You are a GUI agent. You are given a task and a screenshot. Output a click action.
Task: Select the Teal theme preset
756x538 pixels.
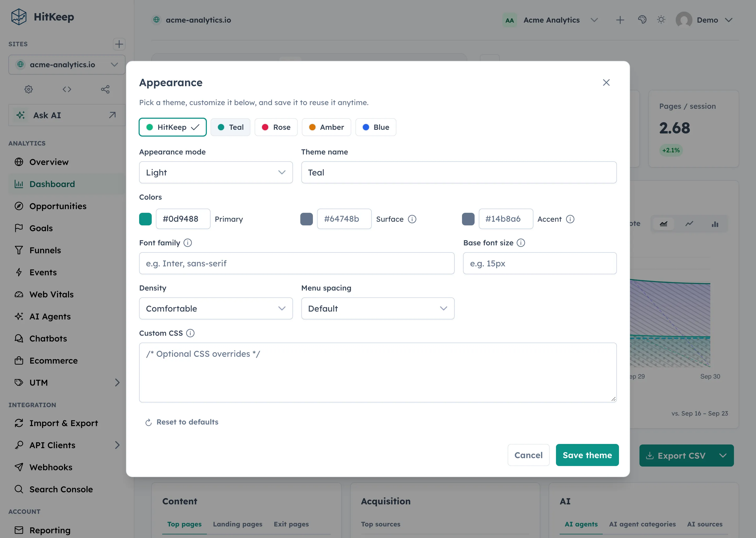(230, 127)
